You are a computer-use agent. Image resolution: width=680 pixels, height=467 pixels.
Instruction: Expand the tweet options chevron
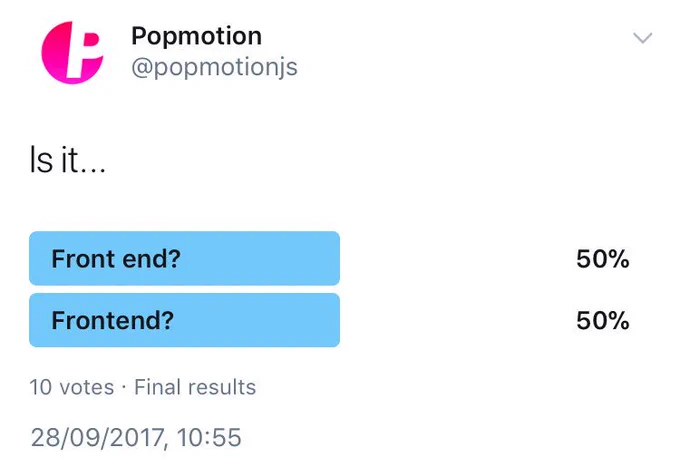click(642, 38)
